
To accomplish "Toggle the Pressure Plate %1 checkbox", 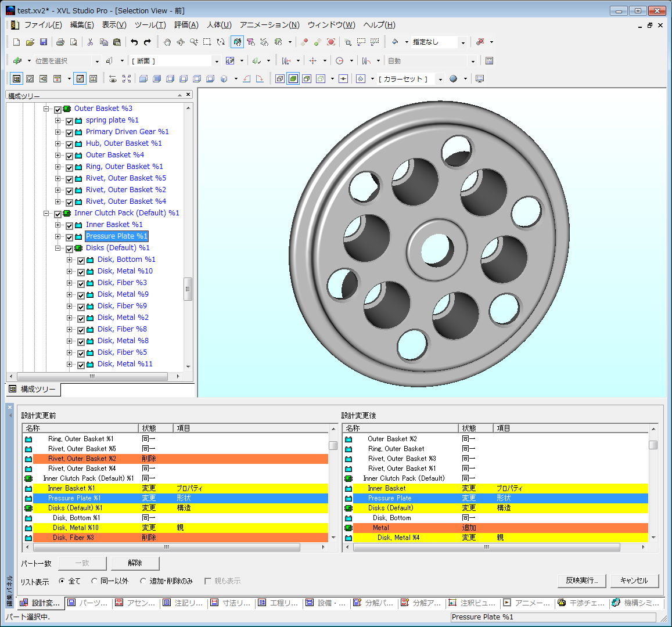I will pyautogui.click(x=69, y=237).
